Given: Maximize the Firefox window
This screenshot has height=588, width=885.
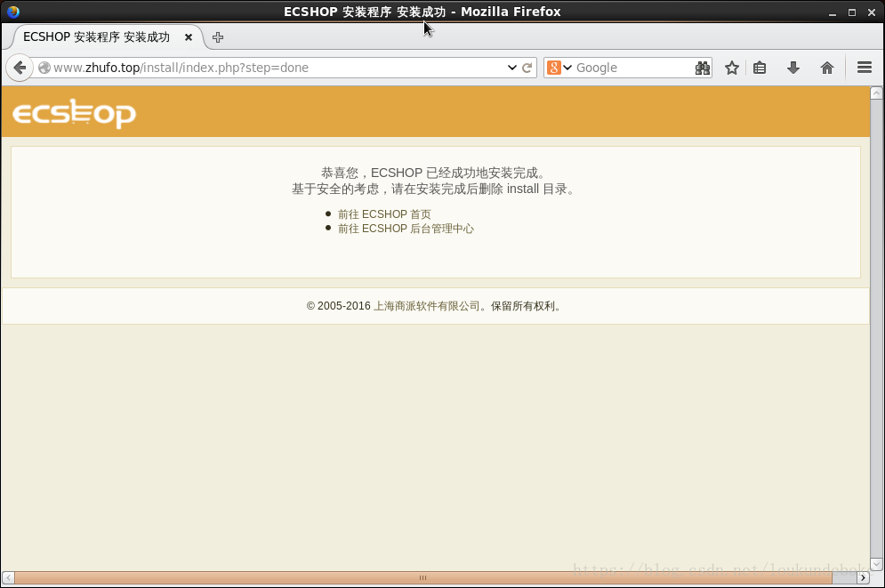Looking at the screenshot, I should (x=852, y=12).
